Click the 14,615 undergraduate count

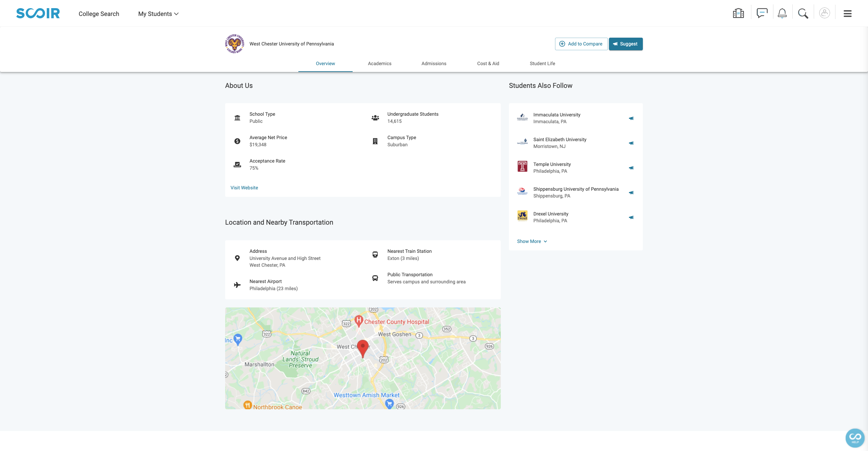(395, 121)
